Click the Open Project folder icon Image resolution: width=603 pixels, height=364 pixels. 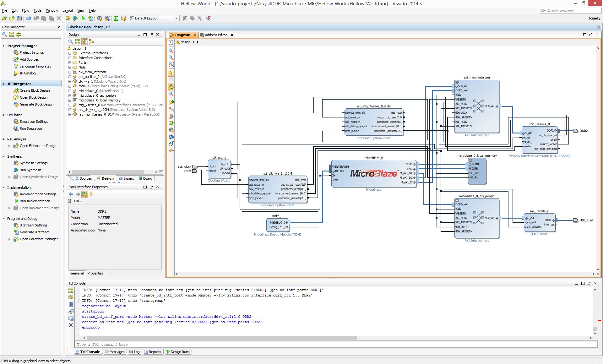point(12,18)
